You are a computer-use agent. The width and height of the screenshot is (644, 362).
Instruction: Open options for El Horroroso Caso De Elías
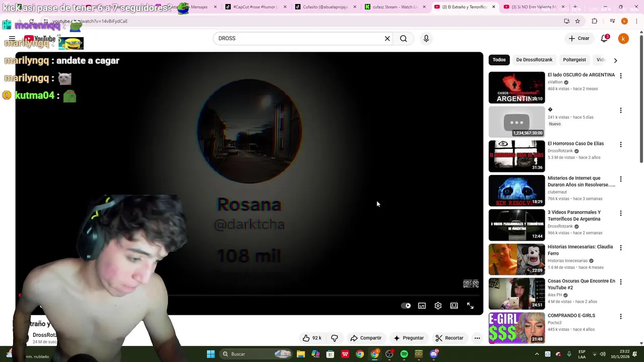[x=621, y=144]
